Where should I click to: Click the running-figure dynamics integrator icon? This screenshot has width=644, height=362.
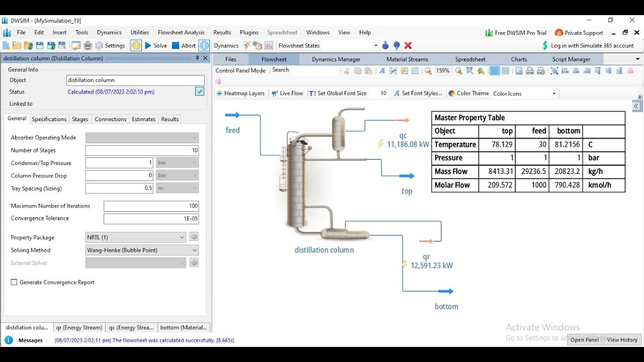246,46
